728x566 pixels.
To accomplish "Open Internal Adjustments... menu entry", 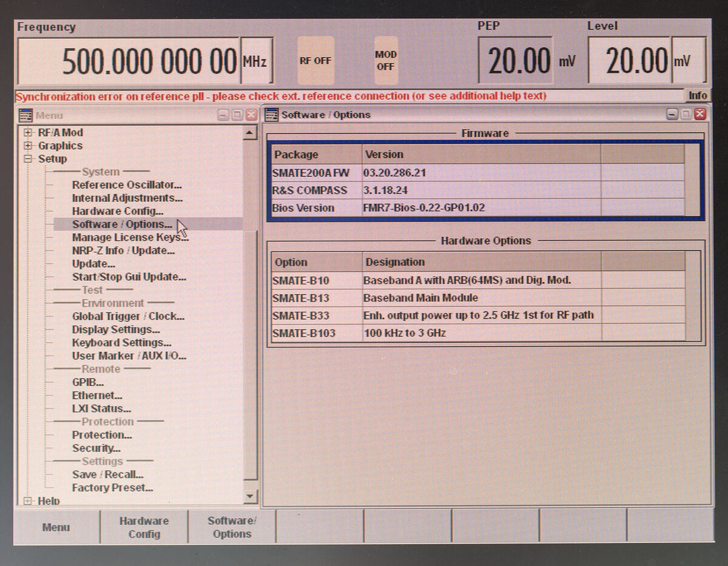I will click(127, 198).
